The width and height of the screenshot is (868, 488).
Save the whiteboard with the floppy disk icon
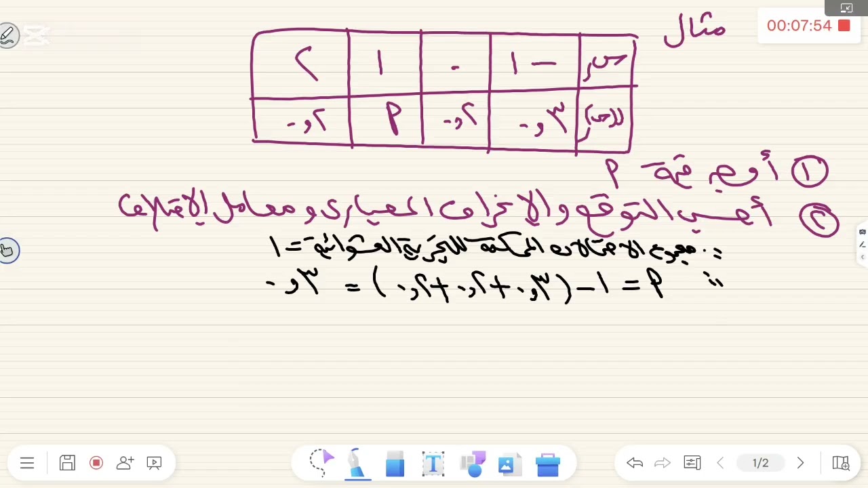point(67,463)
